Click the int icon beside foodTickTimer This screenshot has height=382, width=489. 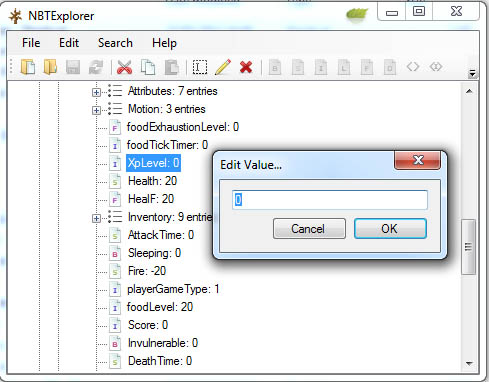pyautogui.click(x=115, y=145)
